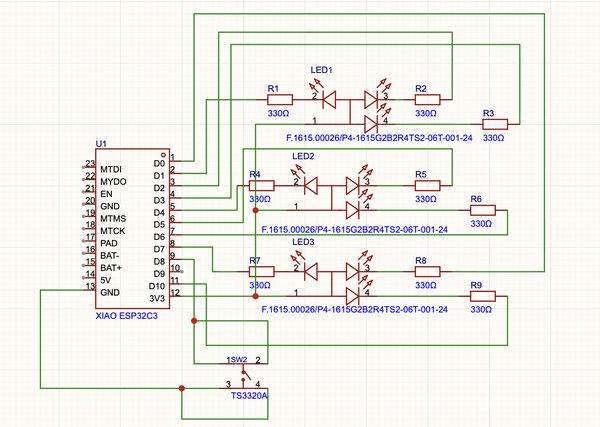This screenshot has width=600, height=427.
Task: Select the R9 resistor symbol
Action: 483,296
